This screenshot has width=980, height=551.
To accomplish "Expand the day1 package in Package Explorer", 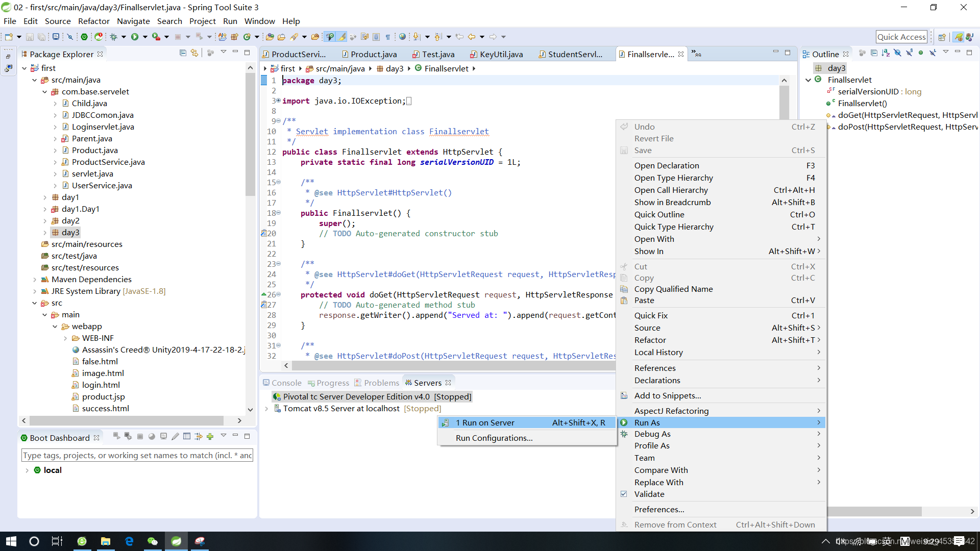I will [x=45, y=197].
